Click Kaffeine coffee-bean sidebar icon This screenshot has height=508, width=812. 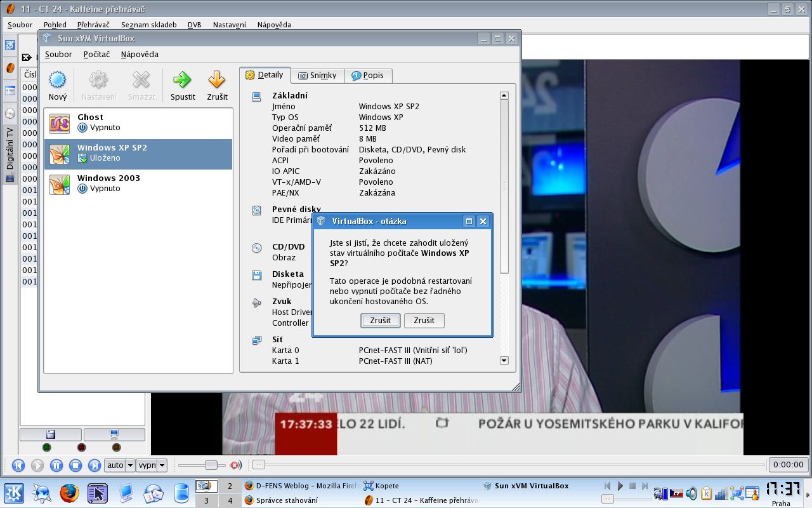point(10,67)
